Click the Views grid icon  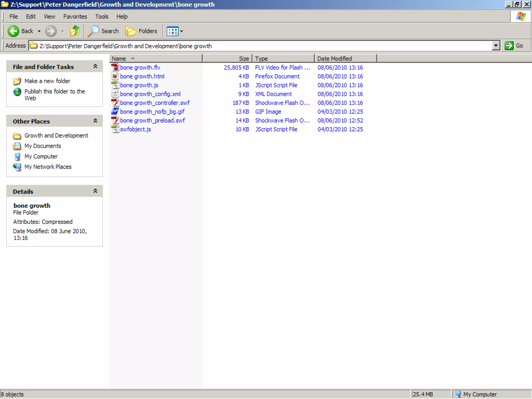click(172, 31)
